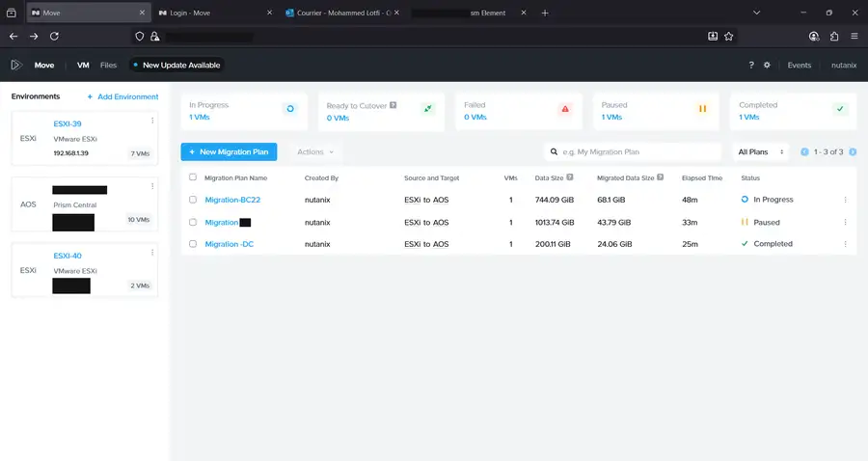The height and width of the screenshot is (461, 868).
Task: Open the browser extensions puzzle icon
Action: [833, 37]
